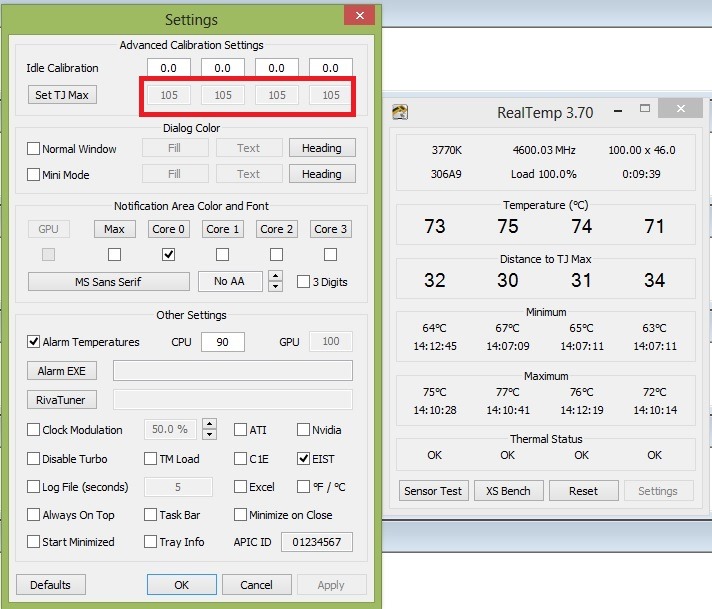Increase the No AA font stepper
This screenshot has width=712, height=609.
[276, 276]
